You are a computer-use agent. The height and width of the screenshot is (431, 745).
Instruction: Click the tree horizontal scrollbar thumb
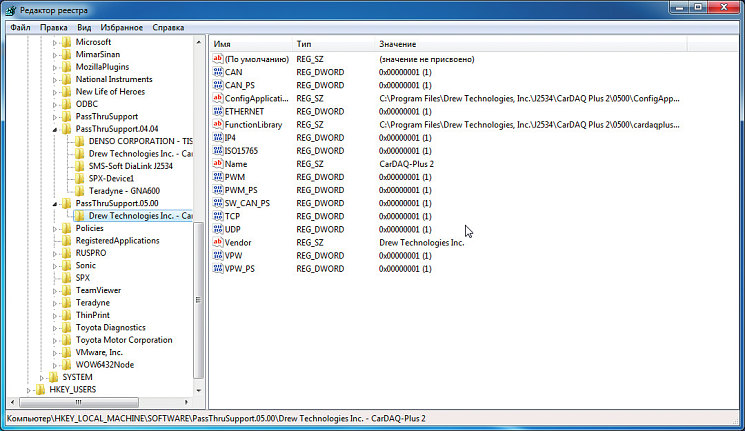pyautogui.click(x=78, y=402)
